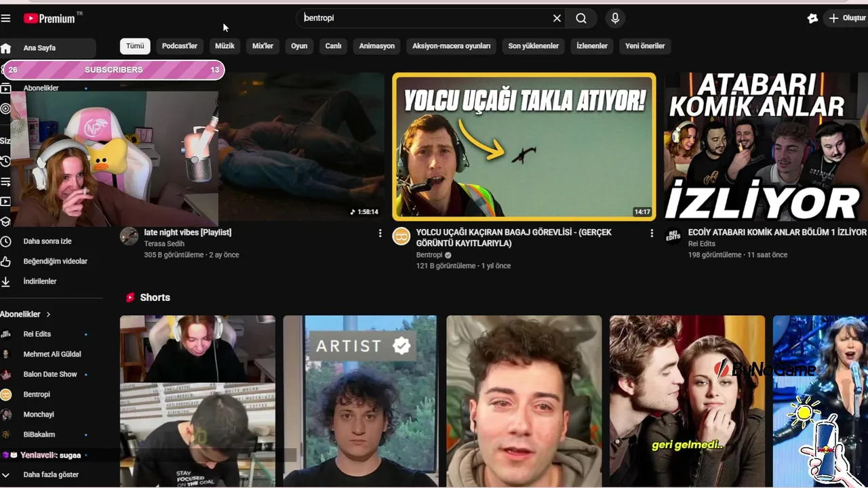The image size is (868, 488).
Task: Open ECOİY ATABARI KOMİK ANLAR title
Action: 777,232
